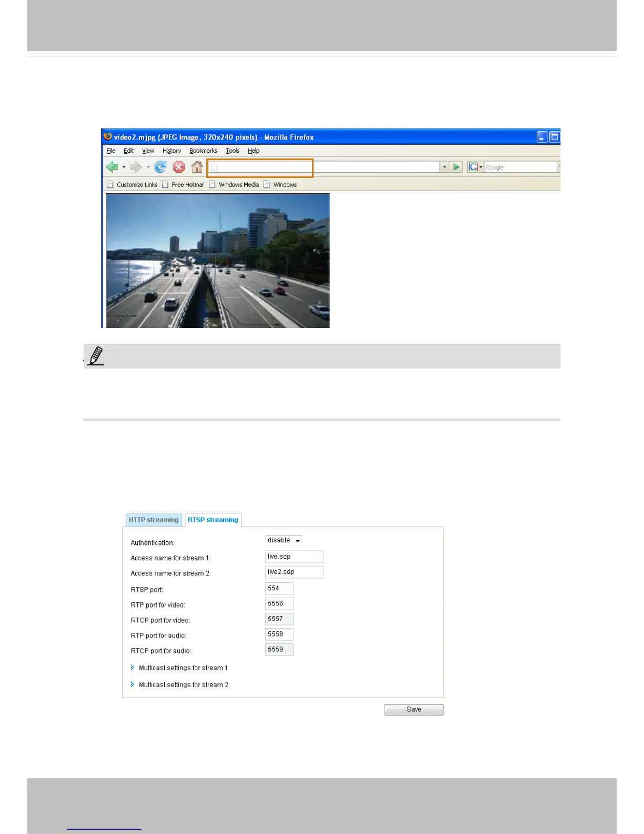Minimize the Firefox window
Screen dimensions: 644x834
[542, 137]
